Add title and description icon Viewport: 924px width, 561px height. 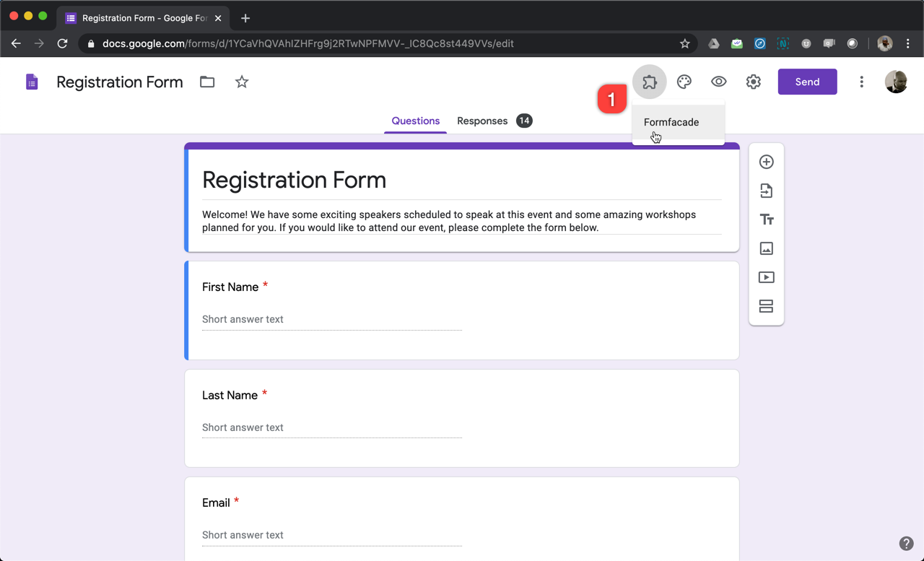pyautogui.click(x=766, y=219)
